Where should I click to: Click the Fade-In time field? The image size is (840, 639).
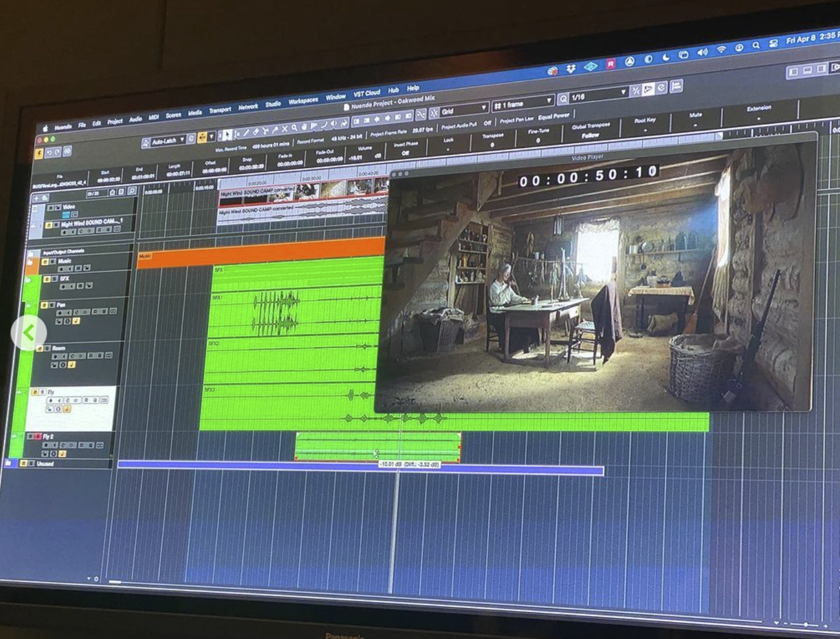tap(290, 163)
